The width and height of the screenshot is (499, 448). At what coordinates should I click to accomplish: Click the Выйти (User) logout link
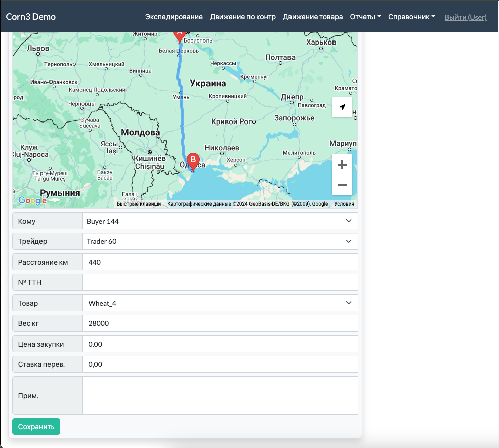466,17
